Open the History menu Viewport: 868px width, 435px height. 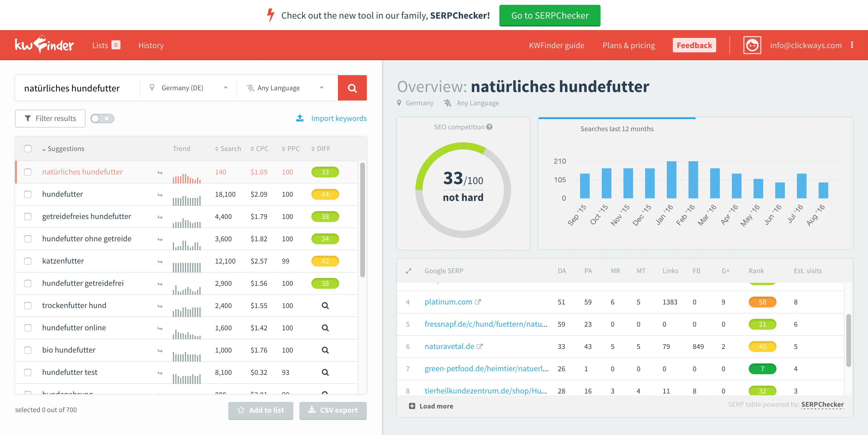(151, 45)
